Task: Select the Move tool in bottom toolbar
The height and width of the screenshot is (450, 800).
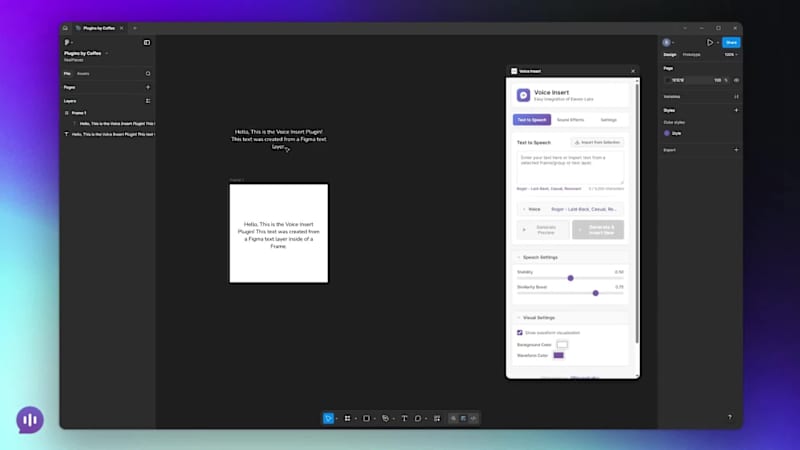Action: tap(328, 418)
